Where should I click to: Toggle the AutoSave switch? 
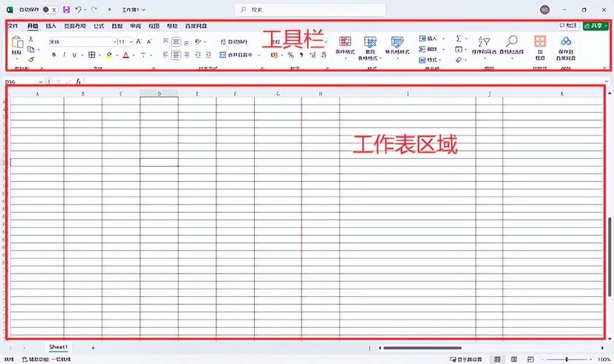(50, 9)
